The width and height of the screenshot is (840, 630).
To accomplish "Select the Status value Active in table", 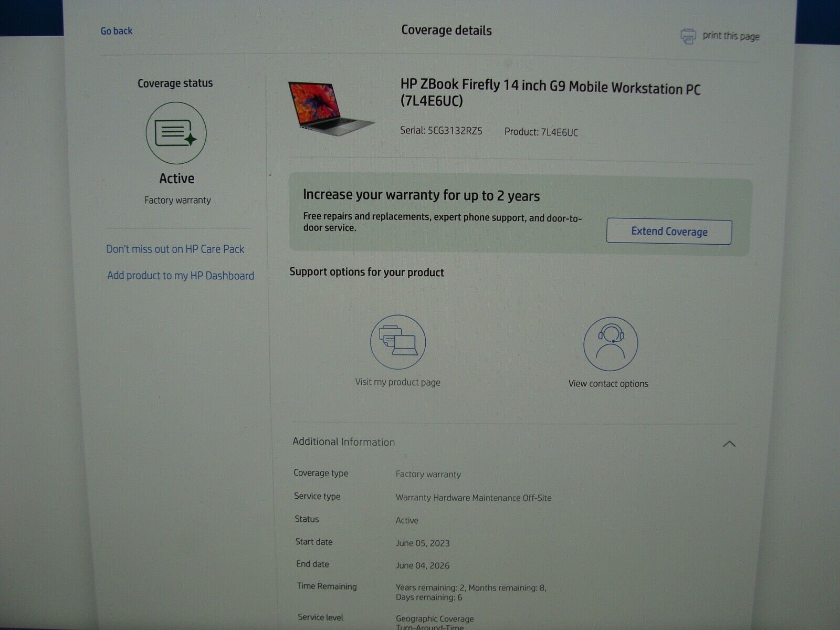I will point(407,520).
